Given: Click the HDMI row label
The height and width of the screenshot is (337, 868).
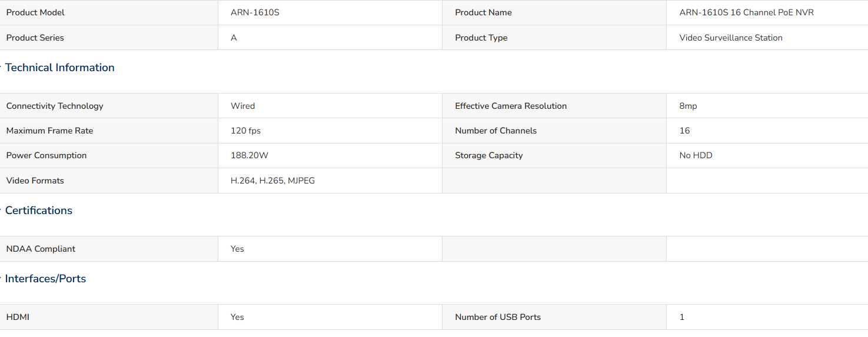Looking at the screenshot, I should click(18, 317).
